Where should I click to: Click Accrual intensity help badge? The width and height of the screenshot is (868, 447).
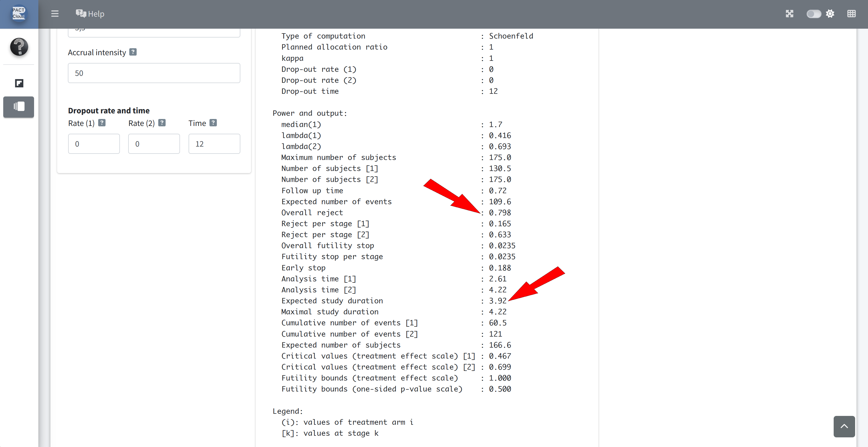pos(133,52)
